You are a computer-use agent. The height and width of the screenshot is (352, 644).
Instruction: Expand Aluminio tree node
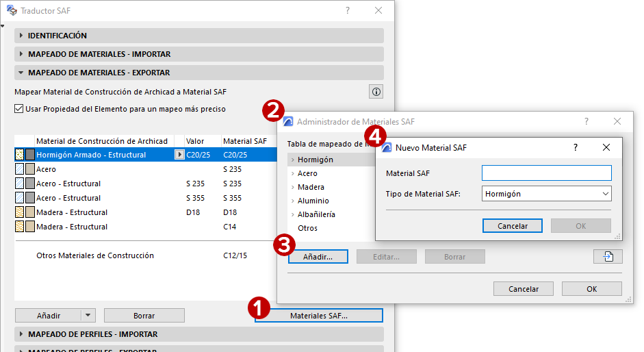click(292, 201)
